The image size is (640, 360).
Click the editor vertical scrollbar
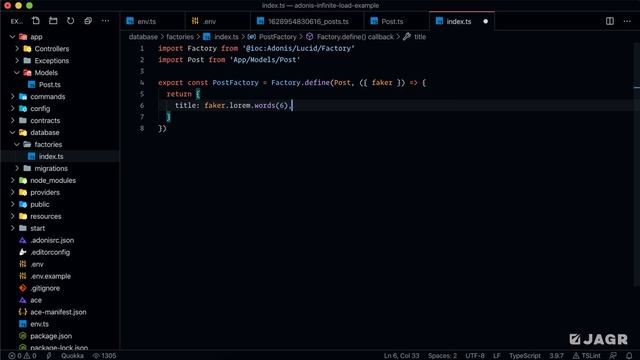(637, 163)
